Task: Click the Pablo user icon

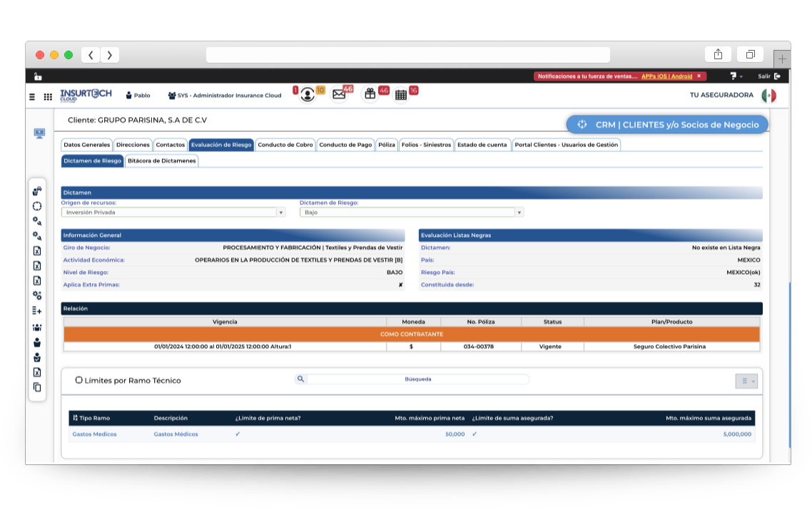Action: (129, 96)
